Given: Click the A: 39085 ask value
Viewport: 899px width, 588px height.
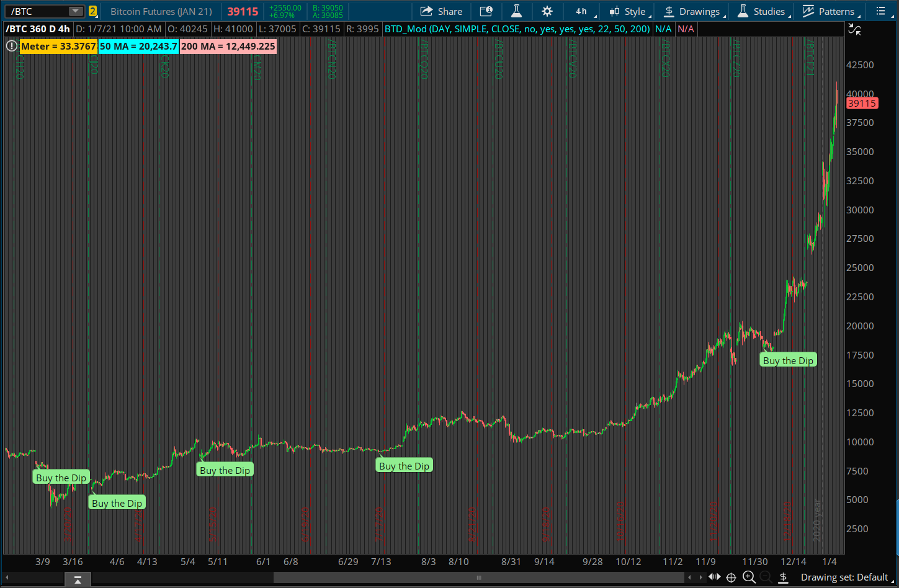Looking at the screenshot, I should [328, 16].
